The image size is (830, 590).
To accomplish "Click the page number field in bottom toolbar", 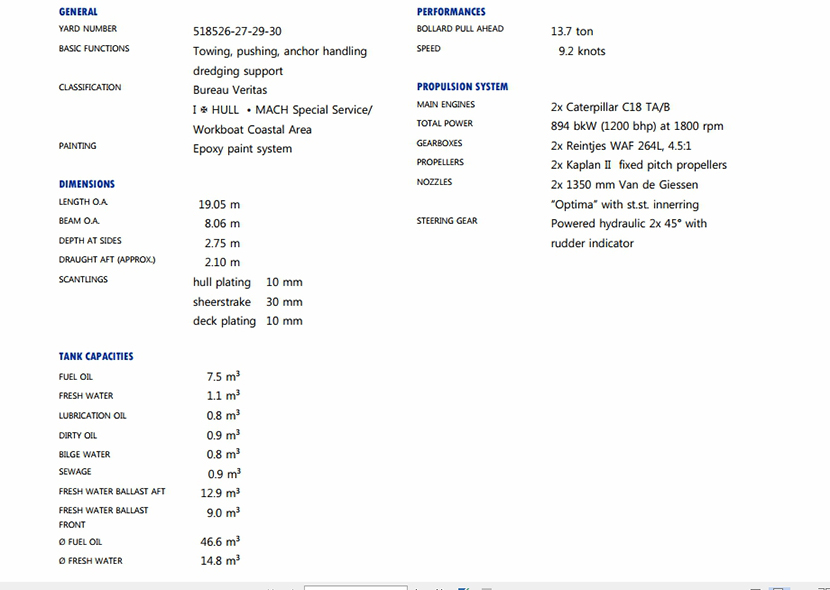I will point(355,587).
